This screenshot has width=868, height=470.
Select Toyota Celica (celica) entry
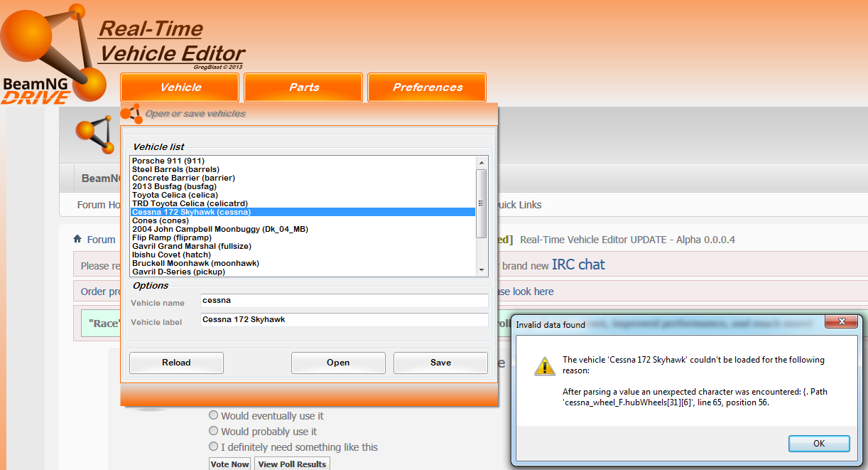[x=303, y=195]
